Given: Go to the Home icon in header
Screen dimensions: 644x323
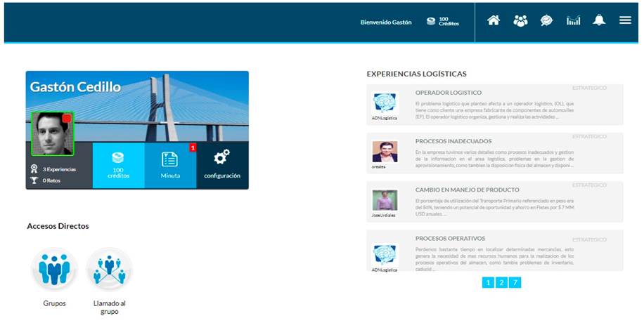Looking at the screenshot, I should [x=494, y=20].
